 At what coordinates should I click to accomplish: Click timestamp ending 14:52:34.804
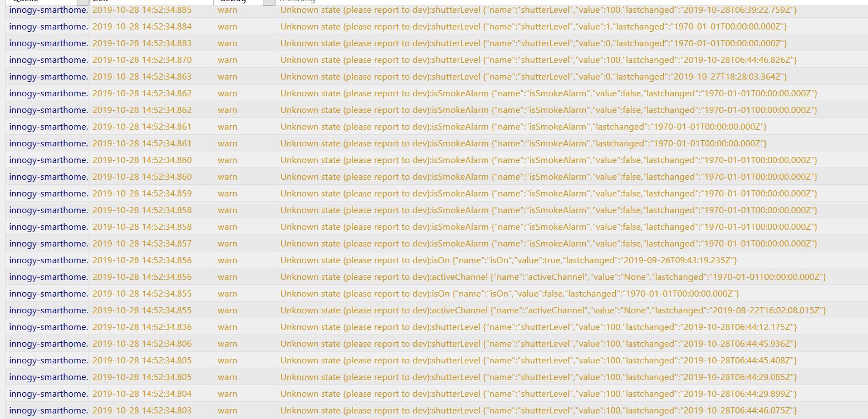coord(142,394)
